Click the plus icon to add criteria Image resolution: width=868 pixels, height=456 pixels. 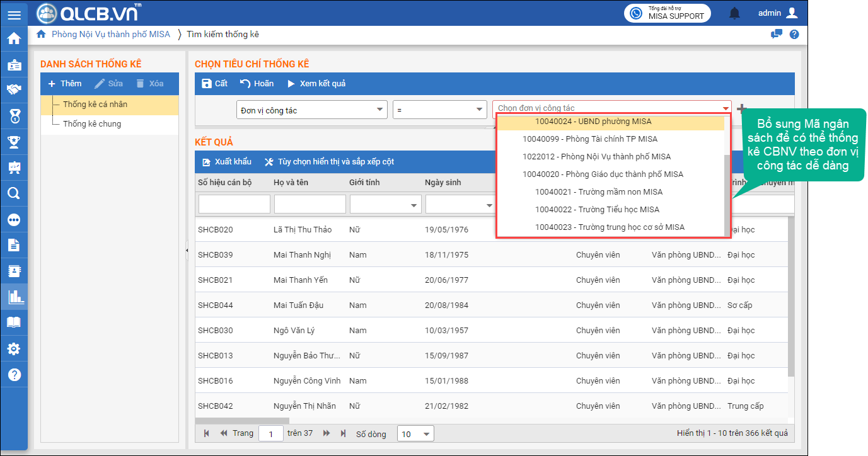pos(742,108)
